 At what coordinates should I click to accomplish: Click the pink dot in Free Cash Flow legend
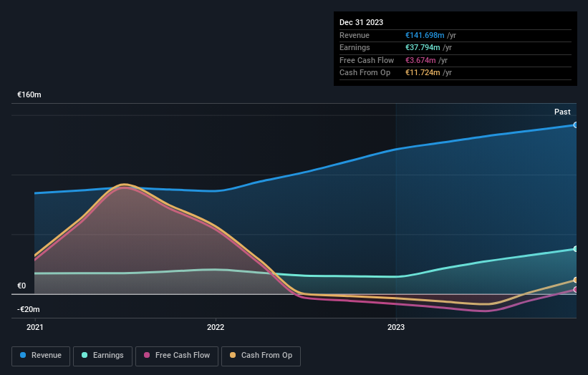point(147,356)
